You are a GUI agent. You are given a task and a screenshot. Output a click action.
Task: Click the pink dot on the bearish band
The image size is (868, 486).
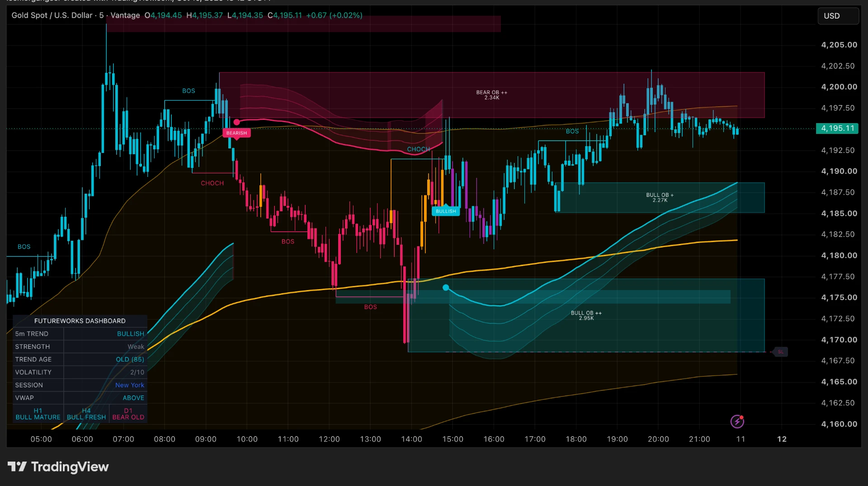236,122
